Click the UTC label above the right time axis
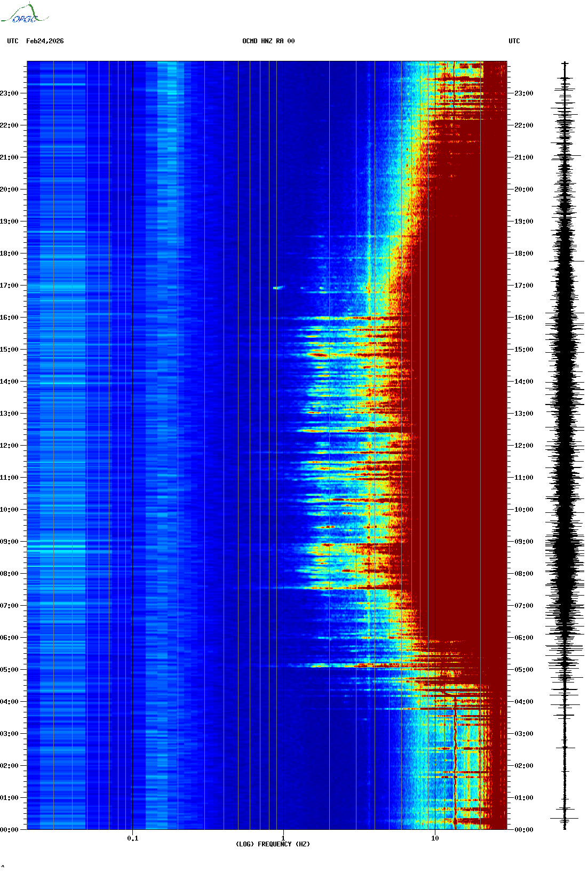This screenshot has height=872, width=588. coord(514,41)
